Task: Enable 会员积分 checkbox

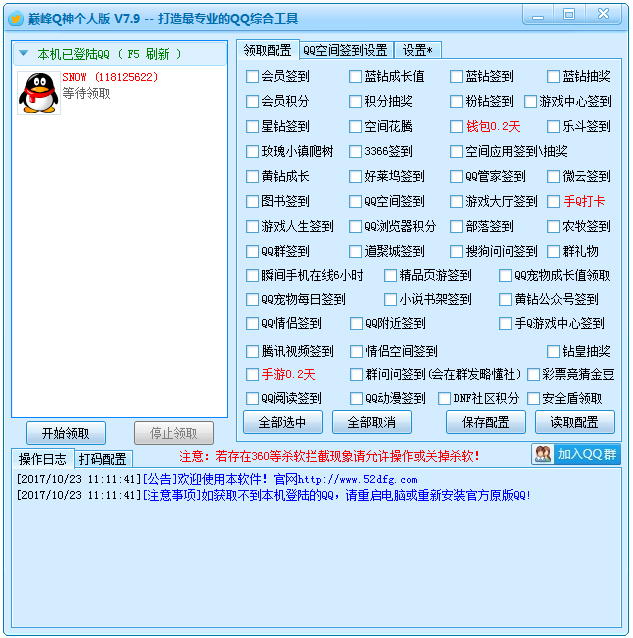Action: (x=252, y=101)
